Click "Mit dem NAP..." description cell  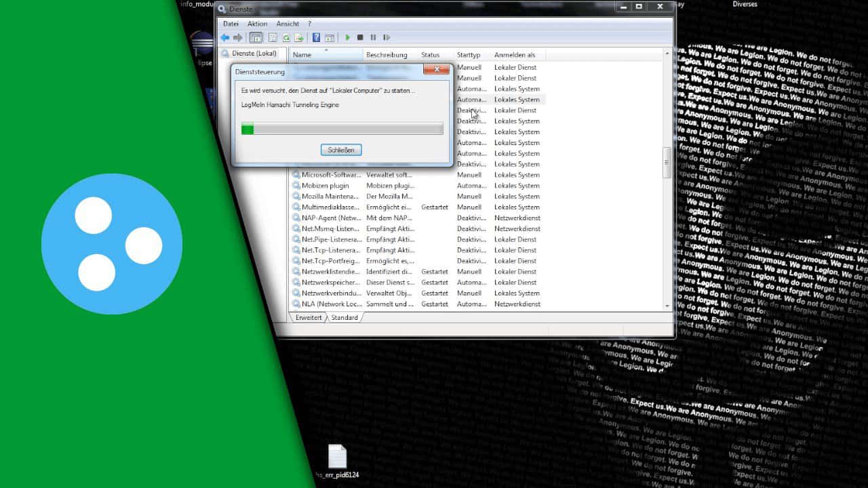(x=389, y=218)
